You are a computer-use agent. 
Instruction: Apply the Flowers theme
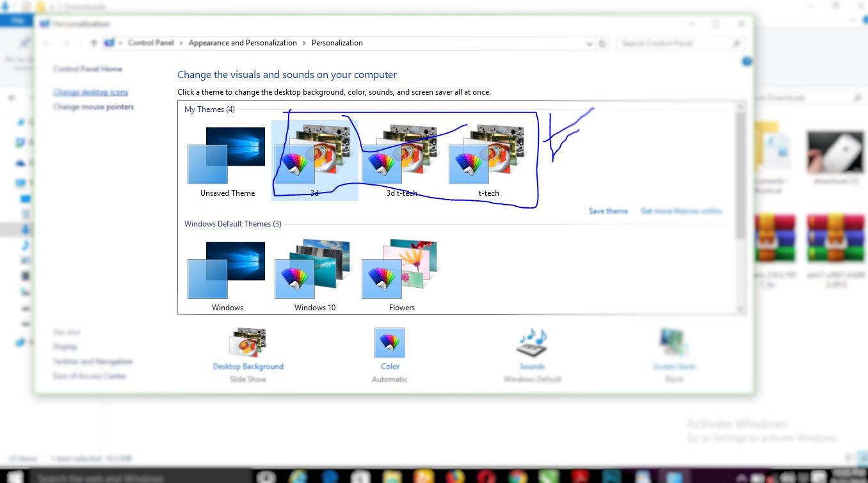(401, 276)
